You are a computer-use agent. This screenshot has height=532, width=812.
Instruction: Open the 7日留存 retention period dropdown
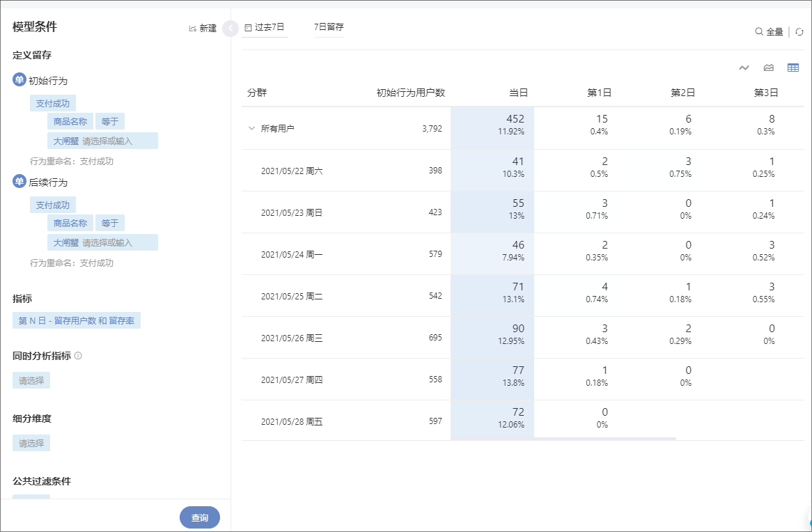pyautogui.click(x=329, y=27)
